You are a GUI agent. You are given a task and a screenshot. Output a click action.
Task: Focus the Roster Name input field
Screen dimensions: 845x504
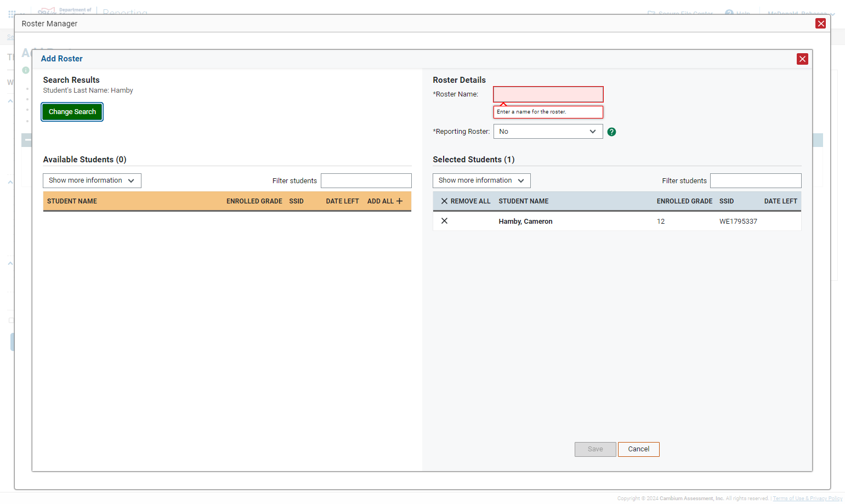click(x=548, y=94)
